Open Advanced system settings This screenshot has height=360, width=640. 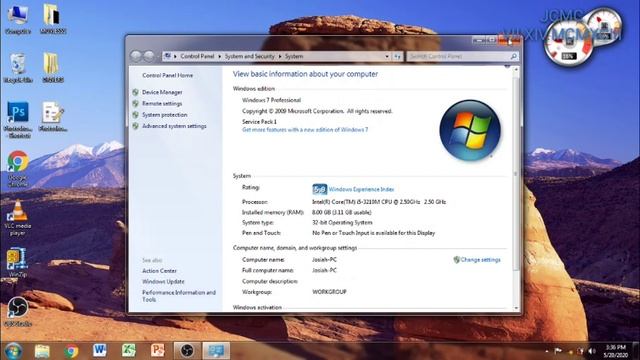pos(174,126)
